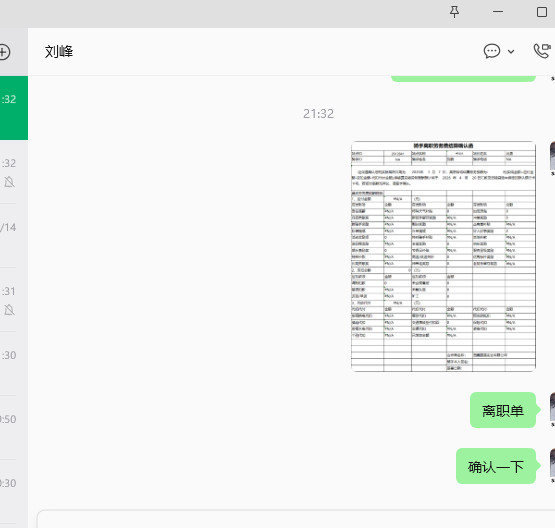
Task: Open the conversation timed :30 below :31
Action: click(14, 364)
